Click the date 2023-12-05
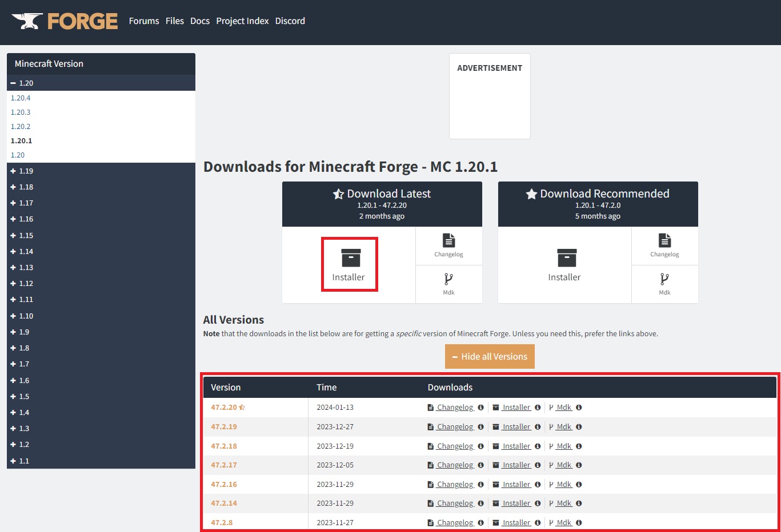The height and width of the screenshot is (532, 781). click(335, 465)
